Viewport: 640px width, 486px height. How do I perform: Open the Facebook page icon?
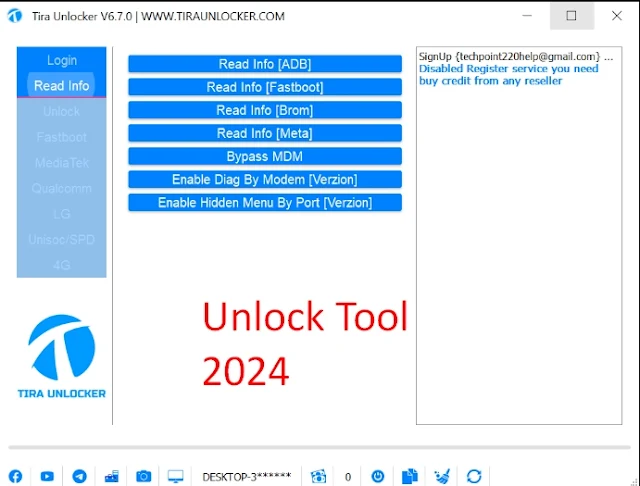tap(16, 476)
